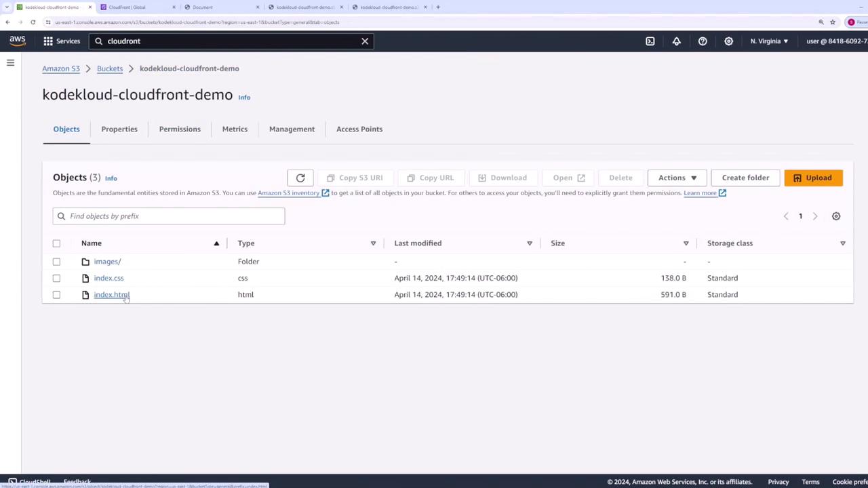Go to previous objects page
Viewport: 868px width, 488px height.
coord(786,216)
